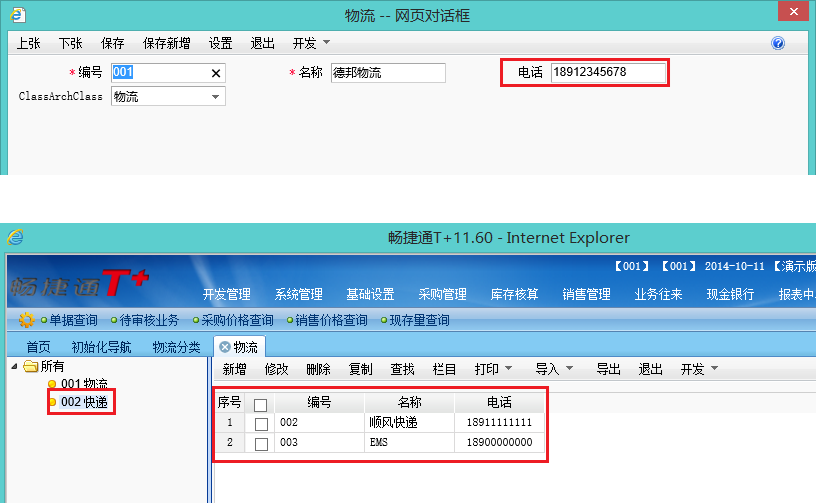This screenshot has height=503, width=816.
Task: Check the 顺风快递 row checkbox
Action: [x=261, y=424]
